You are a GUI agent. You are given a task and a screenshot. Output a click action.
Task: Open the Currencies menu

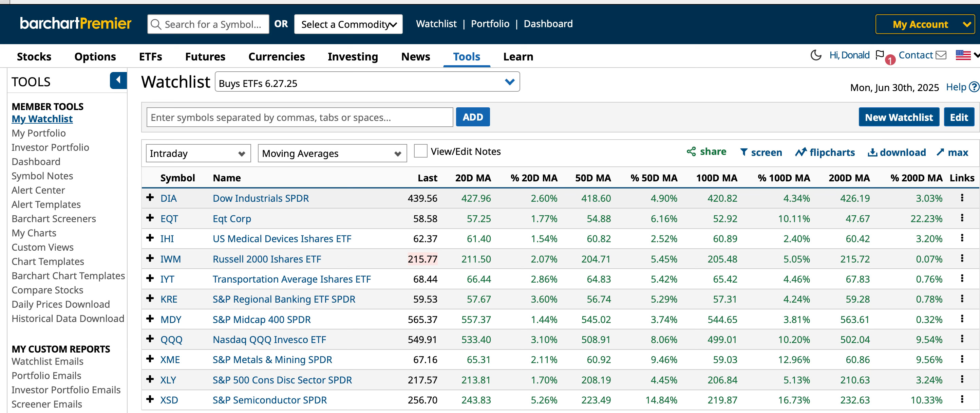coord(277,56)
